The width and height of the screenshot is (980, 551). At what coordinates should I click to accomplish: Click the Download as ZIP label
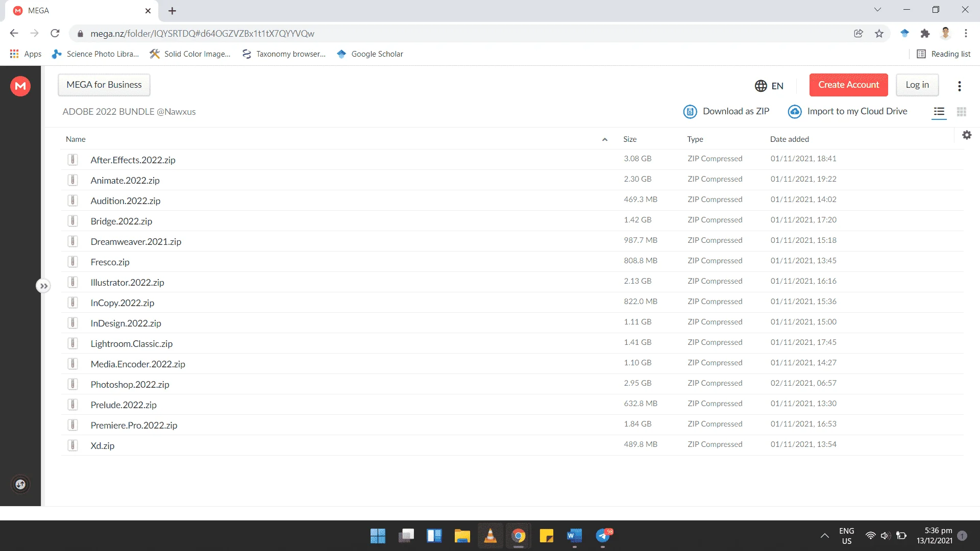[736, 111]
